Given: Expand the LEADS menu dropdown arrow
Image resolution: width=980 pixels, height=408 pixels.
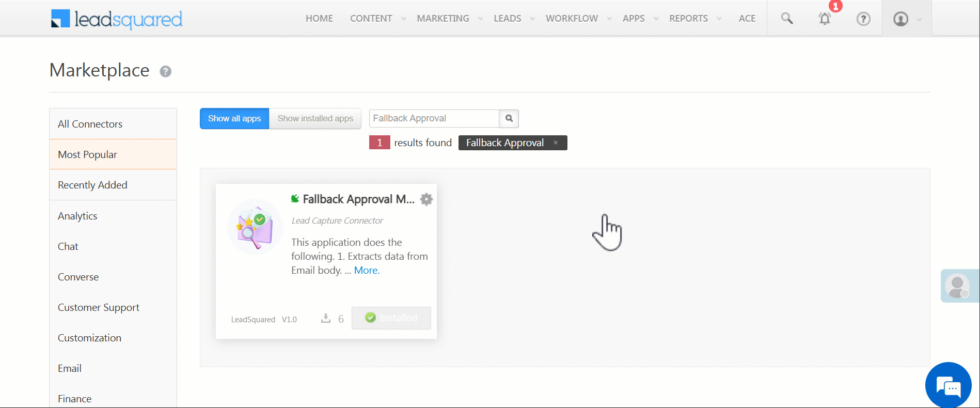Looking at the screenshot, I should click(x=532, y=19).
